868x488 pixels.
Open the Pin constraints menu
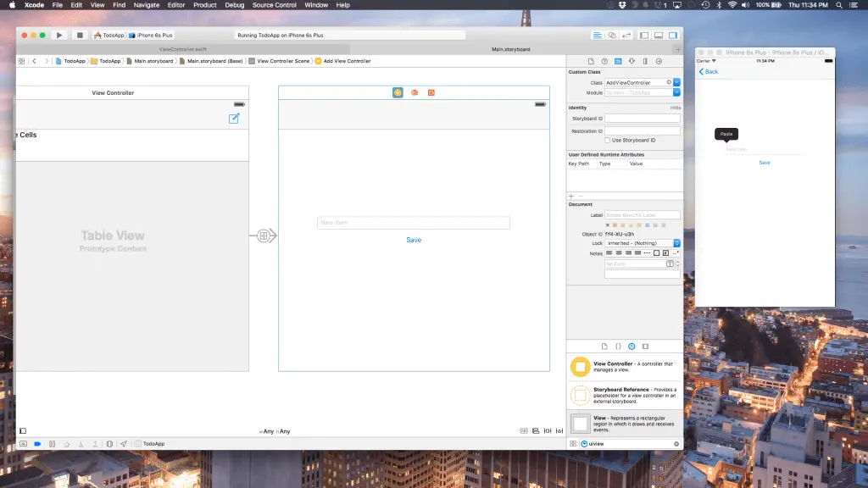(548, 431)
